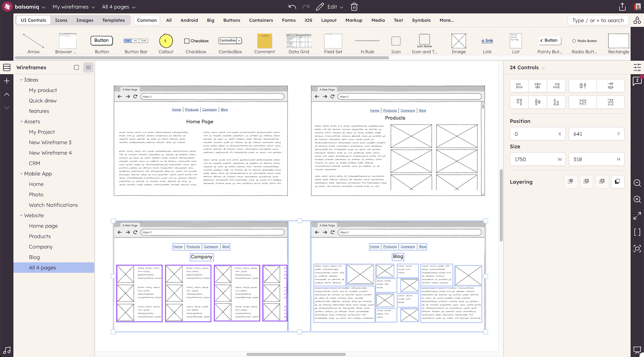644x357 pixels.
Task: Toggle the wireframes list view button
Action: pos(88,67)
